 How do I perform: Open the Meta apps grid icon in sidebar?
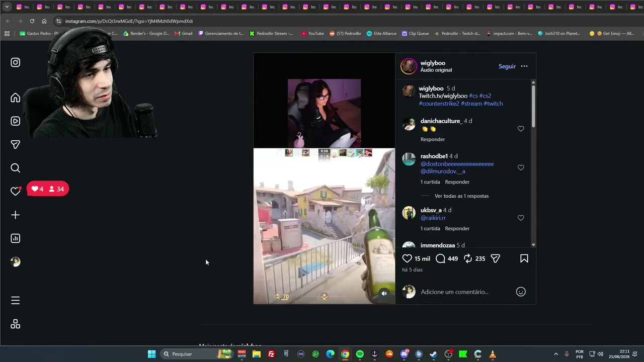(x=16, y=324)
